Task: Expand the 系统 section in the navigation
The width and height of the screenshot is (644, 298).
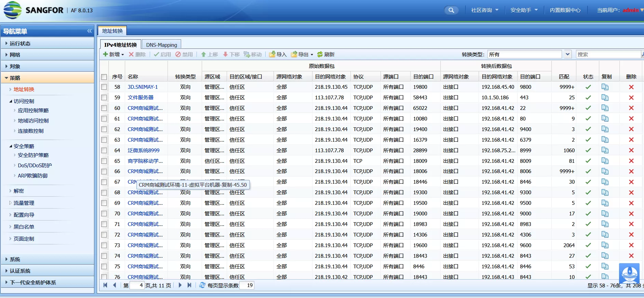Action: [15, 259]
